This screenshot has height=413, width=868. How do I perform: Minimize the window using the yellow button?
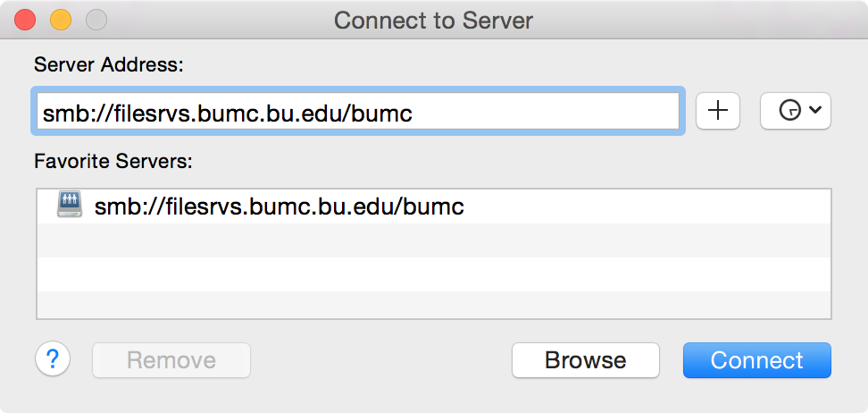point(61,21)
